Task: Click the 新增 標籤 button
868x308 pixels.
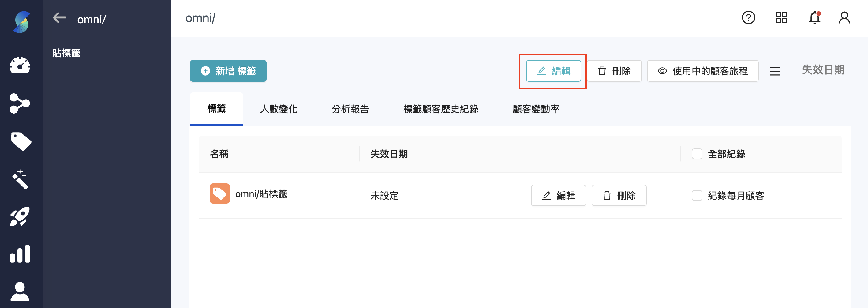Action: [228, 71]
